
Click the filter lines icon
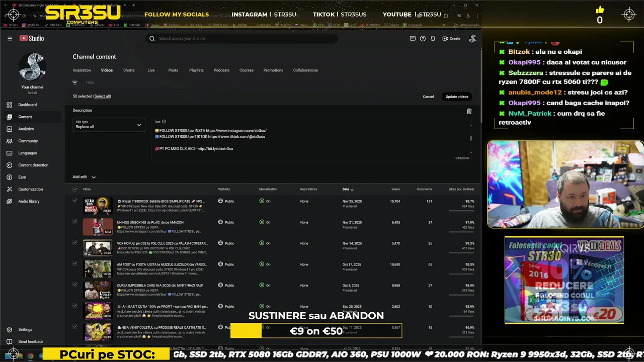75,82
